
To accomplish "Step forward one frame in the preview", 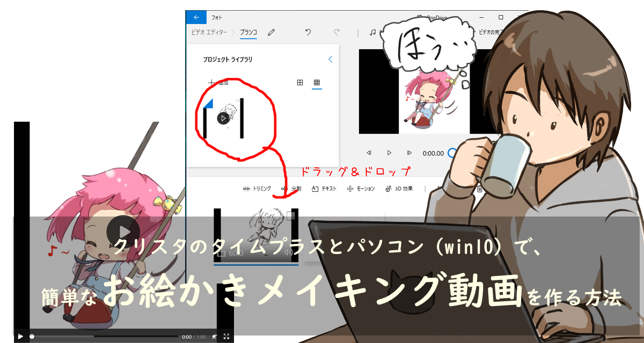I will 409,153.
